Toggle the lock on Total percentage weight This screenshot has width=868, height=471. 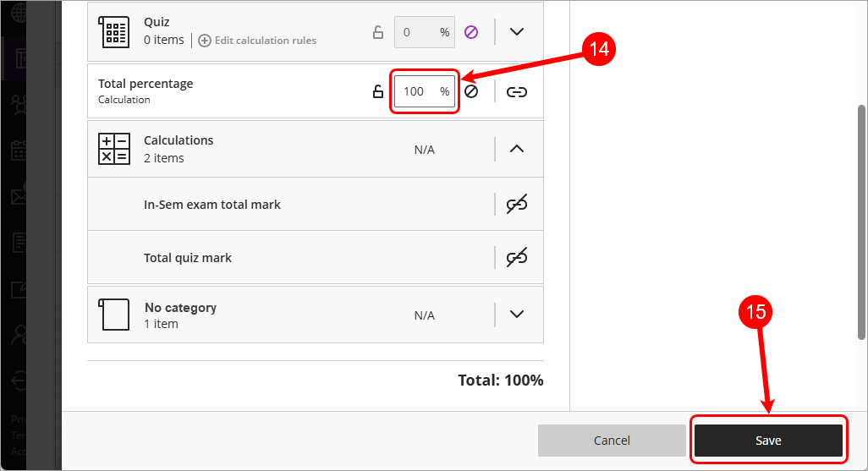coord(378,91)
